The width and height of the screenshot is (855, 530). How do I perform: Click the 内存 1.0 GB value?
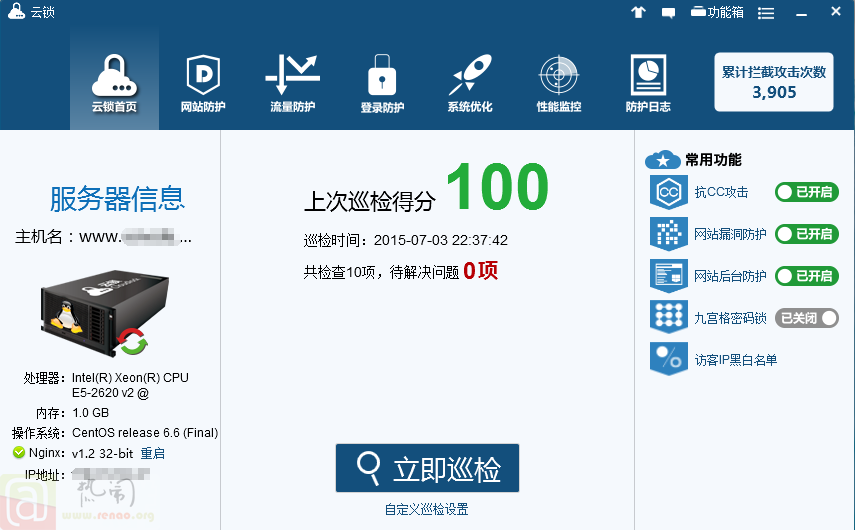pyautogui.click(x=91, y=413)
